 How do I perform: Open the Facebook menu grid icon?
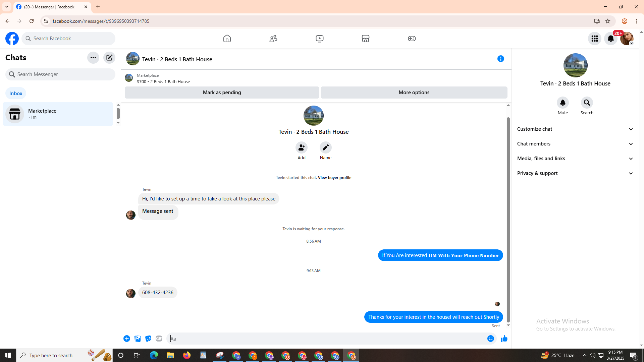[x=595, y=39]
